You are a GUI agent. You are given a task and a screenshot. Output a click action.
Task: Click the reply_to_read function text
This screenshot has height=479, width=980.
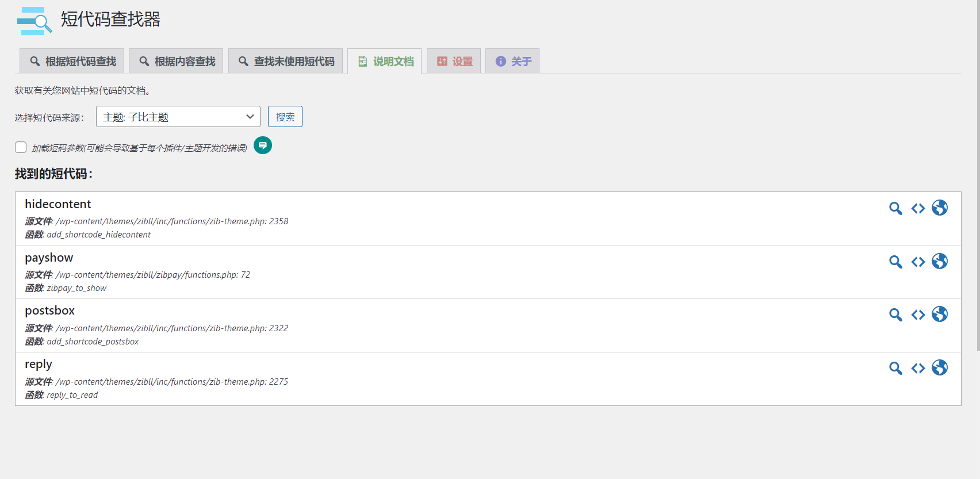72,395
